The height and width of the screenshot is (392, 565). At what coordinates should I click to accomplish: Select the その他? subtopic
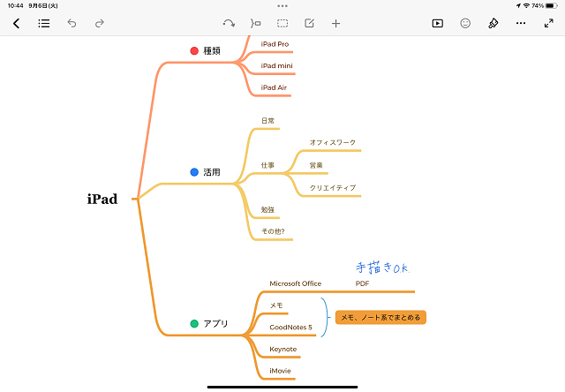[273, 231]
